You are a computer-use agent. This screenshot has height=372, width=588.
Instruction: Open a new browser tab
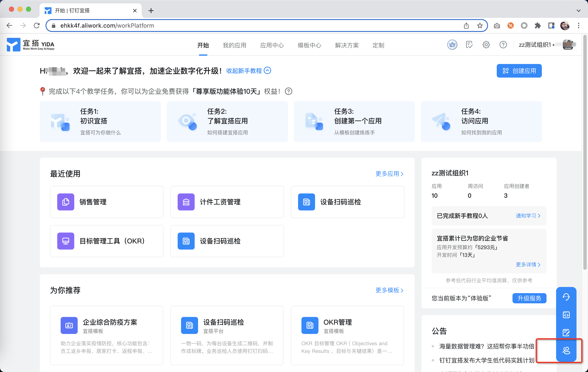click(151, 10)
